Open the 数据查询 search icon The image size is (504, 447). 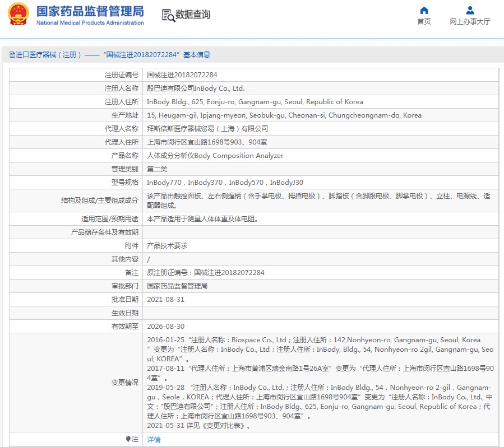pyautogui.click(x=168, y=16)
